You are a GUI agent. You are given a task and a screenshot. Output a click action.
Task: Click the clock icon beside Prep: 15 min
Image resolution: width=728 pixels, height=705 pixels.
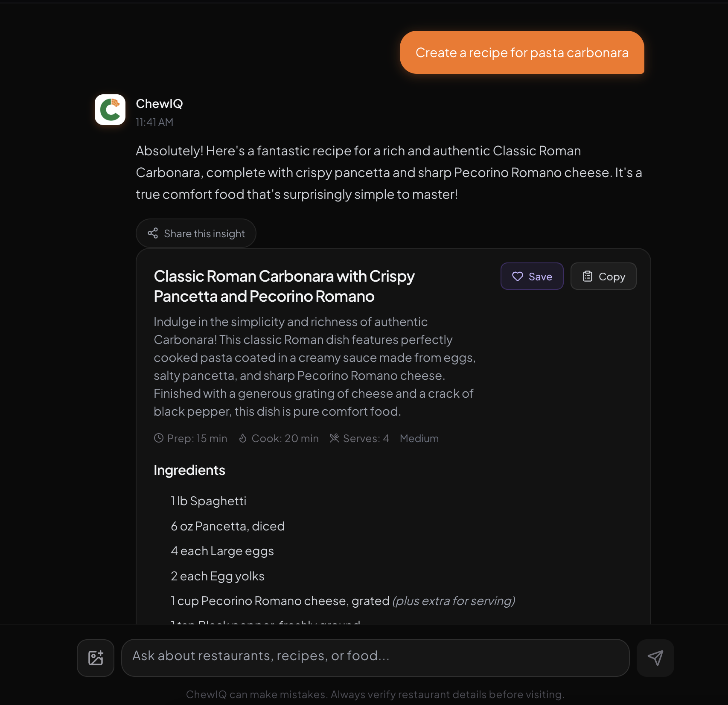[158, 438]
